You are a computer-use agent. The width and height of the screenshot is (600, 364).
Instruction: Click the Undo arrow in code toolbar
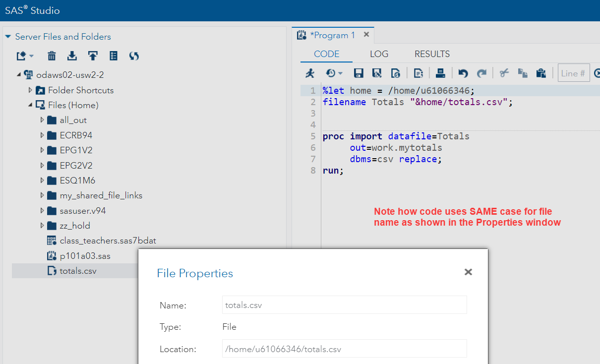coord(463,73)
